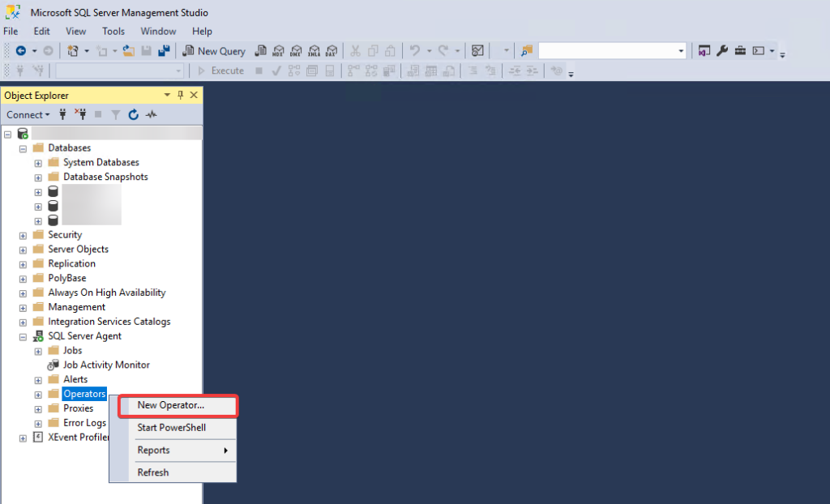Pin the Object Explorer panel

(x=180, y=95)
